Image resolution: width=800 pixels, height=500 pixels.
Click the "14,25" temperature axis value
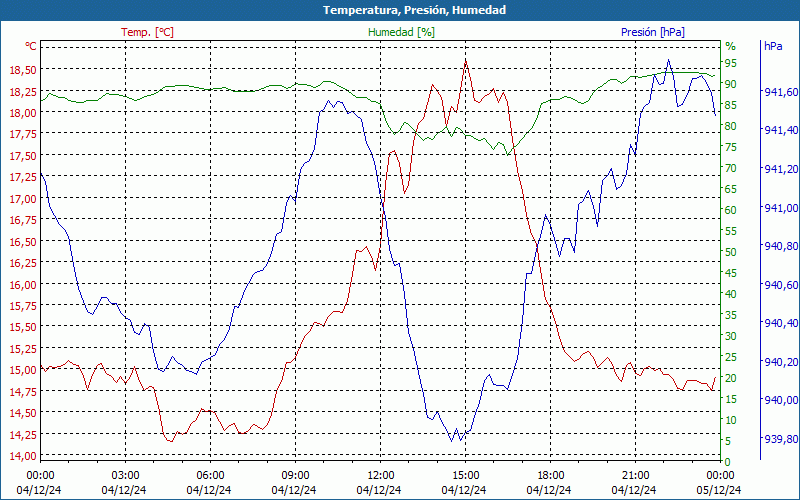[x=23, y=434]
